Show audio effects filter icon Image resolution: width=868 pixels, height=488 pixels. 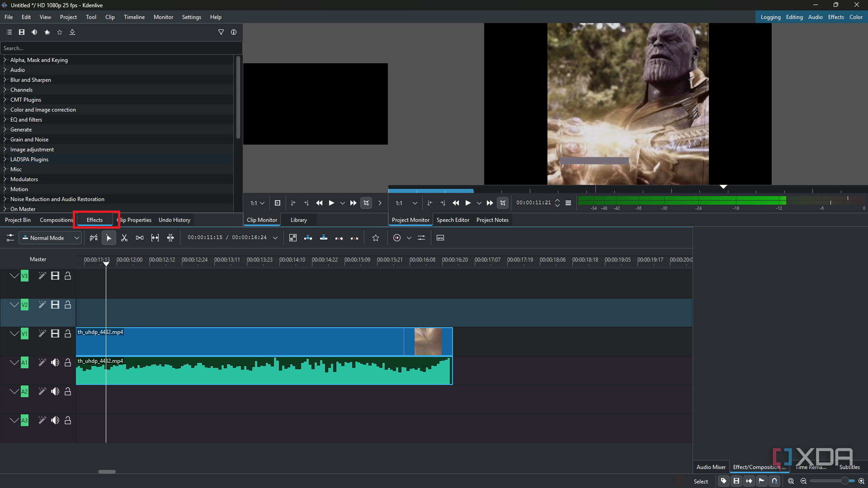pos(34,32)
